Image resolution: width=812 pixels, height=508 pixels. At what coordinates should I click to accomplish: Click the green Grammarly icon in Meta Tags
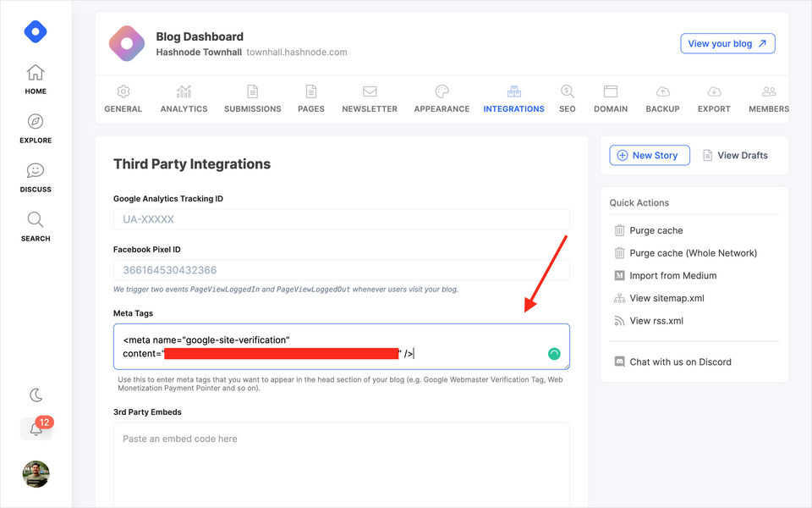(554, 354)
